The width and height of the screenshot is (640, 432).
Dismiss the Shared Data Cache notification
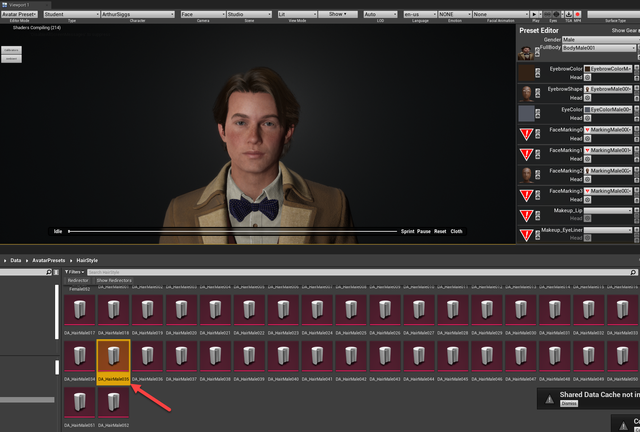point(569,403)
